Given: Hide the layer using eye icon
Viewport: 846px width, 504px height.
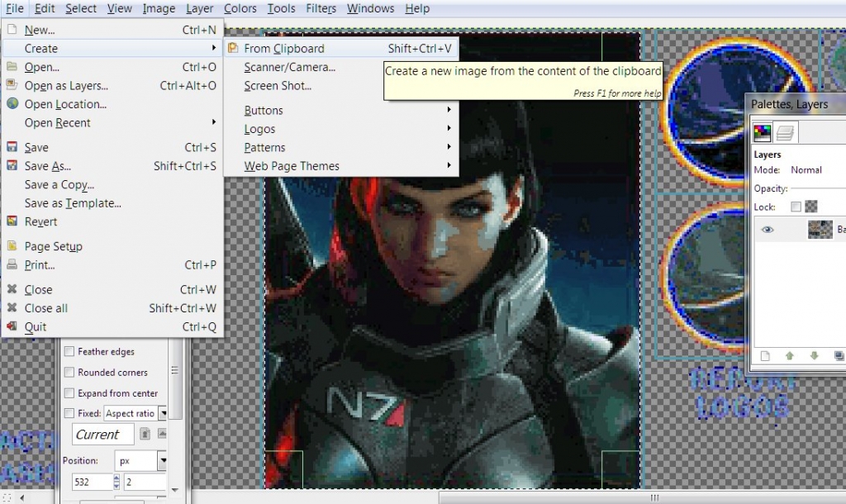Looking at the screenshot, I should click(x=768, y=230).
